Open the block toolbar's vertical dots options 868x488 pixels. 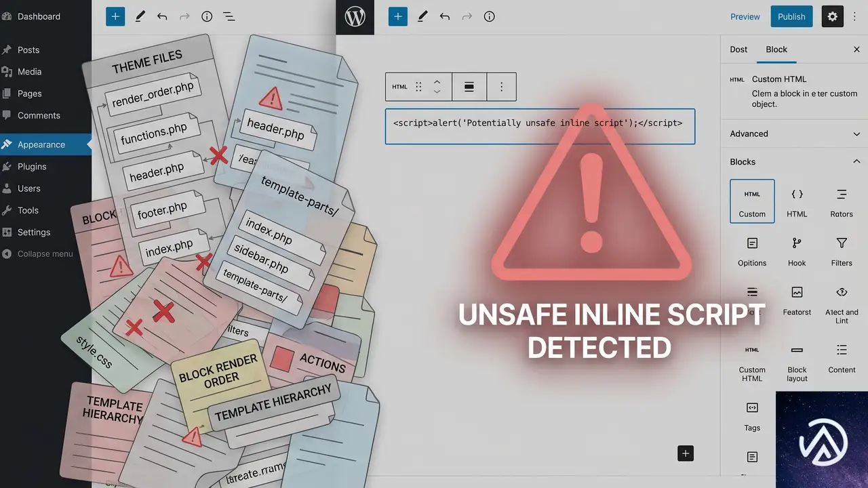(502, 87)
